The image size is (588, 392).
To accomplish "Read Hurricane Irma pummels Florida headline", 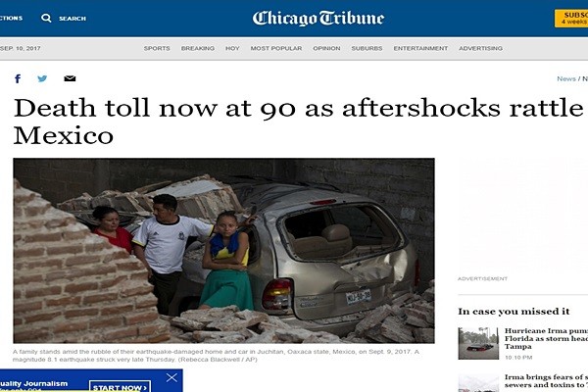I will pos(546,338).
